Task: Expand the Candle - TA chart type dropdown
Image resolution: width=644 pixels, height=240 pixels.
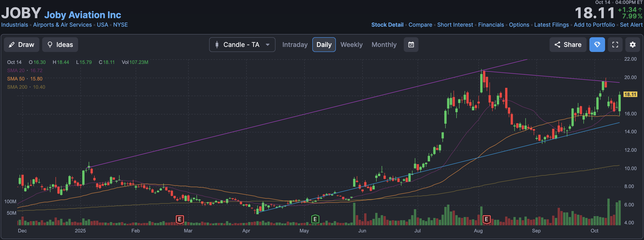Action: pyautogui.click(x=242, y=45)
